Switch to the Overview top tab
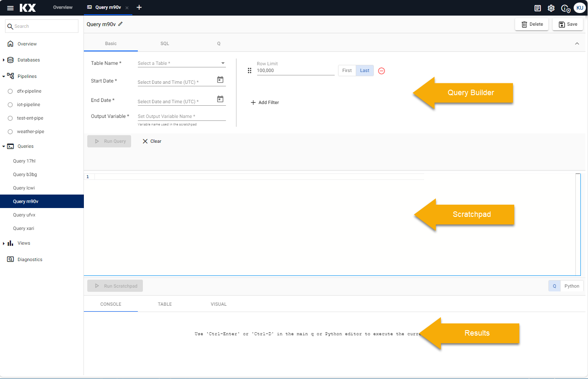The image size is (588, 379). tap(63, 7)
